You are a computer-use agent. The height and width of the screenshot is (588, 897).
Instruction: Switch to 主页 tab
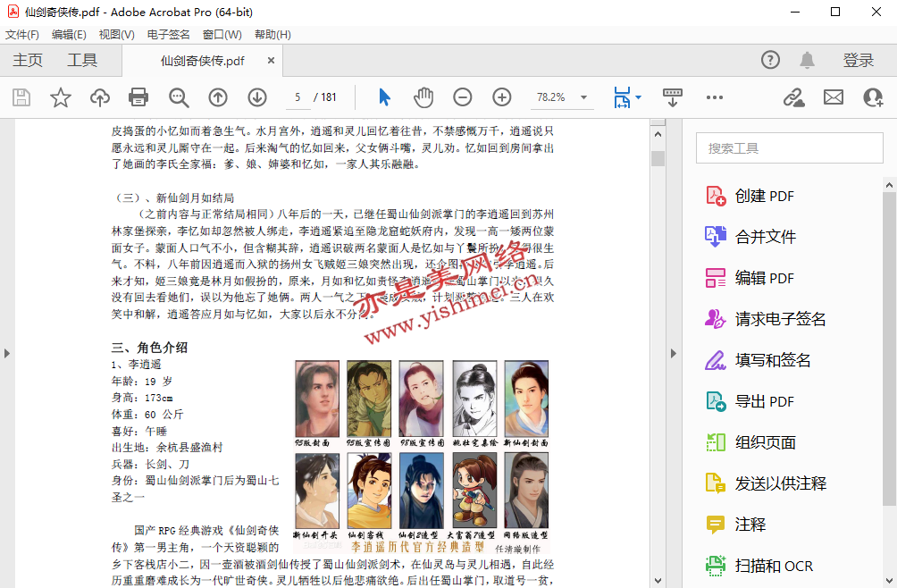point(28,60)
